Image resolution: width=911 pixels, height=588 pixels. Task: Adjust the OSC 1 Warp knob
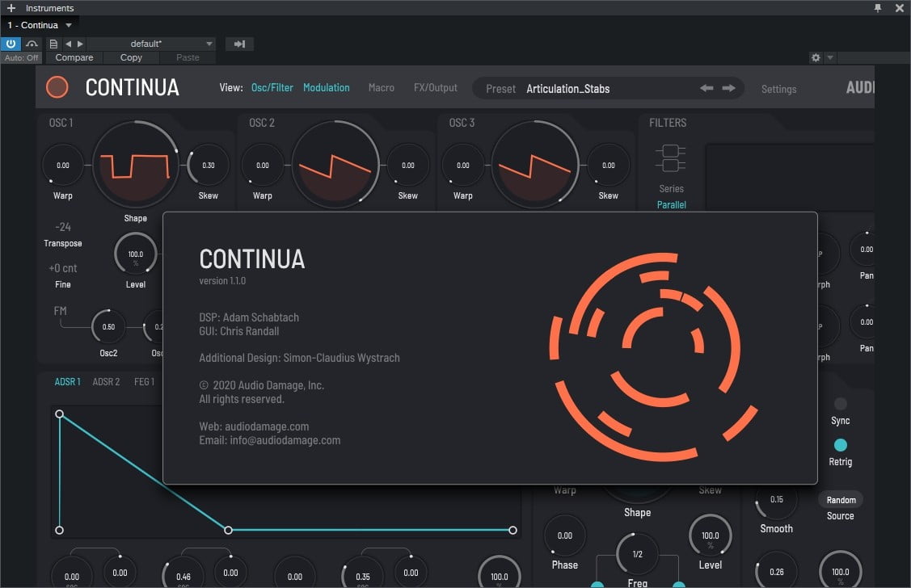coord(63,166)
